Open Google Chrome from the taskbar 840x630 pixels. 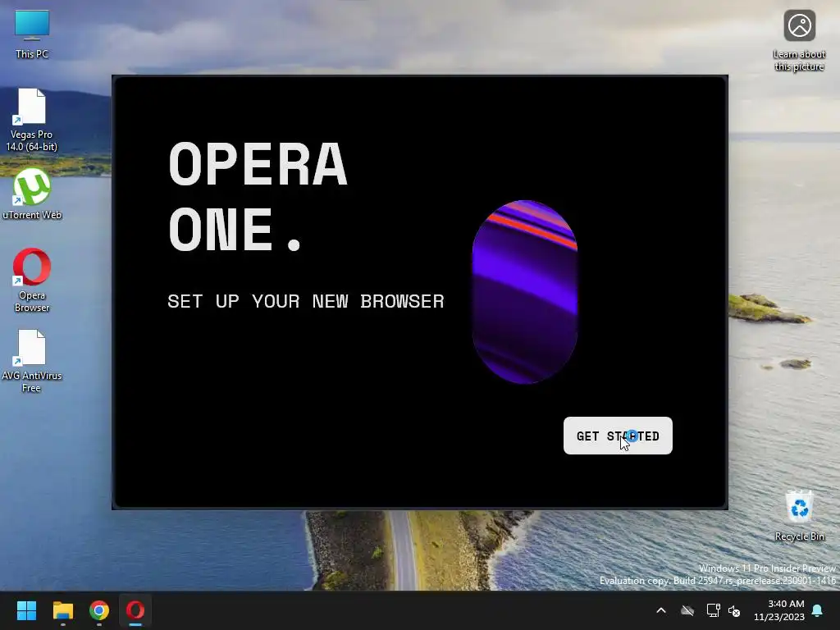(99, 610)
